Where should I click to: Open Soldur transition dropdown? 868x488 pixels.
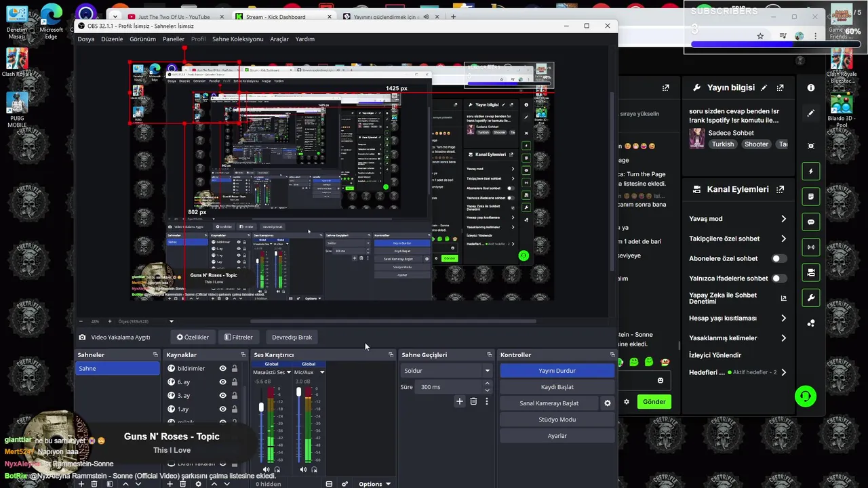pos(447,371)
